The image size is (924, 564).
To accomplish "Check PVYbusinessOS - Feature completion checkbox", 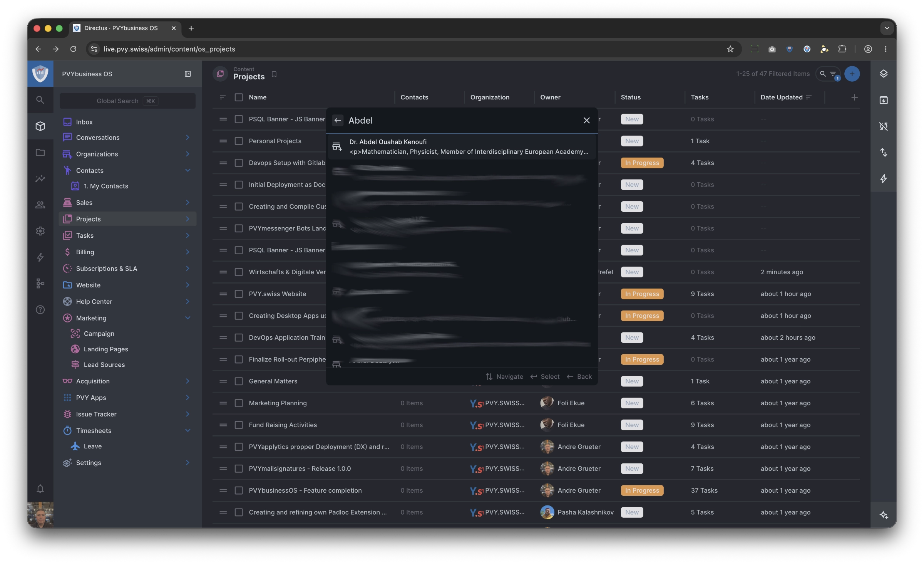I will pyautogui.click(x=239, y=490).
